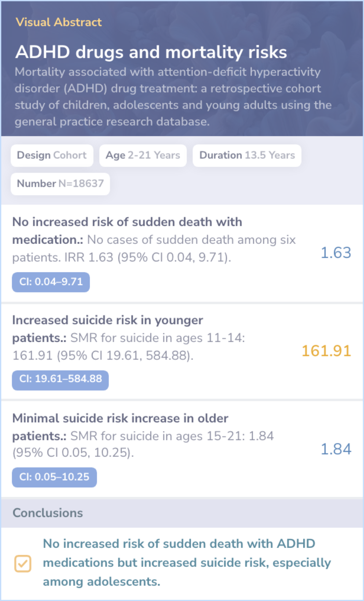Click the CI: 19.61–584.88 badge

[x=60, y=379]
